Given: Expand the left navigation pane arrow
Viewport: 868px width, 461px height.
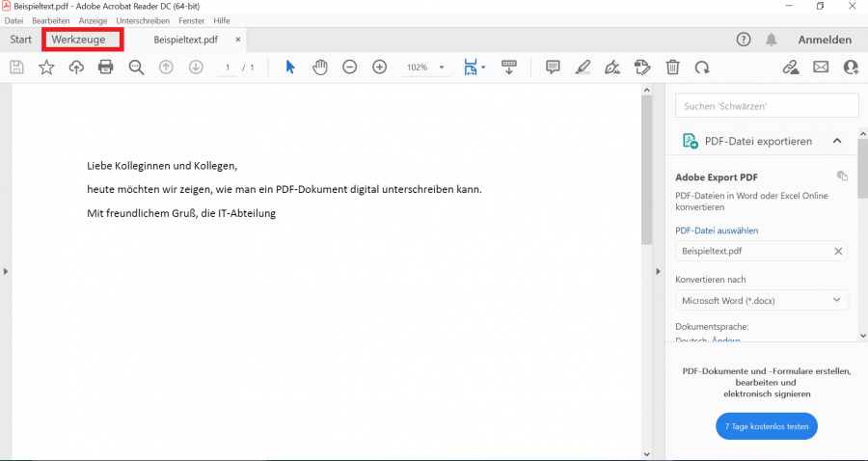Looking at the screenshot, I should 6,272.
